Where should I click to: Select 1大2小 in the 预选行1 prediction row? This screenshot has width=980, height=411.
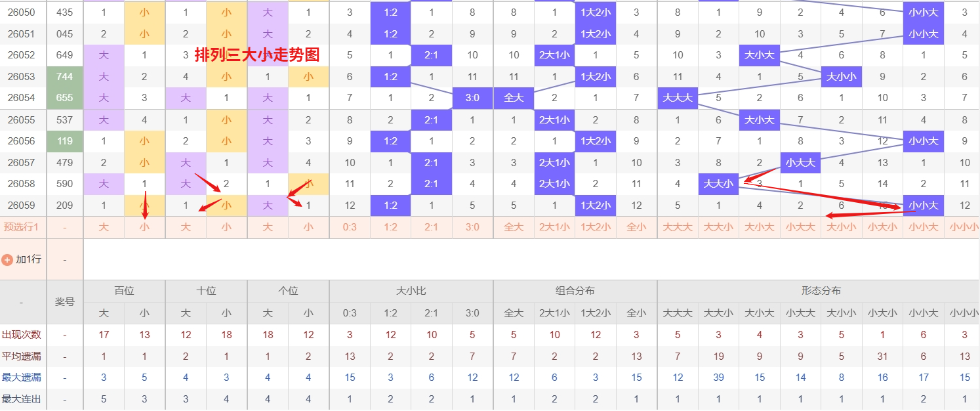coord(595,227)
